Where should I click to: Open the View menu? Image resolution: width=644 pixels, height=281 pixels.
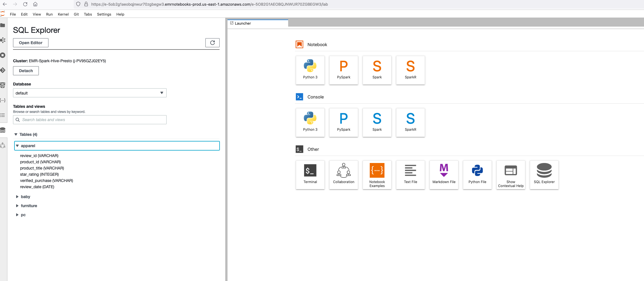[x=37, y=14]
